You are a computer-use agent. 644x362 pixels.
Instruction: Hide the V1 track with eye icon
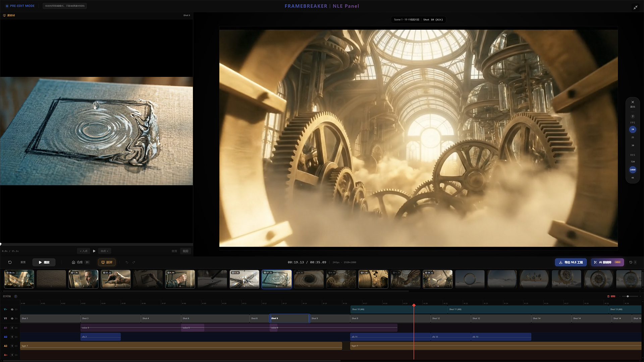pyautogui.click(x=12, y=318)
